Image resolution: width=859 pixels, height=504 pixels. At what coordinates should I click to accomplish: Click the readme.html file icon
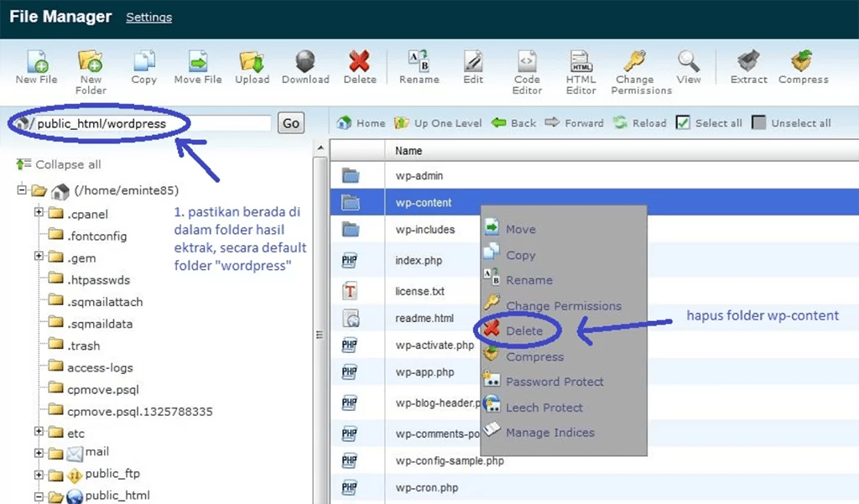click(x=351, y=318)
